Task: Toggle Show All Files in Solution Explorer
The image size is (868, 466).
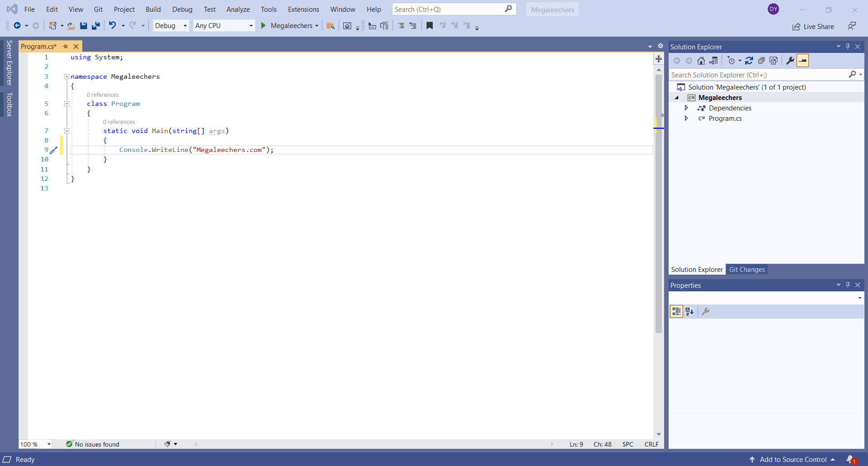Action: 774,61
